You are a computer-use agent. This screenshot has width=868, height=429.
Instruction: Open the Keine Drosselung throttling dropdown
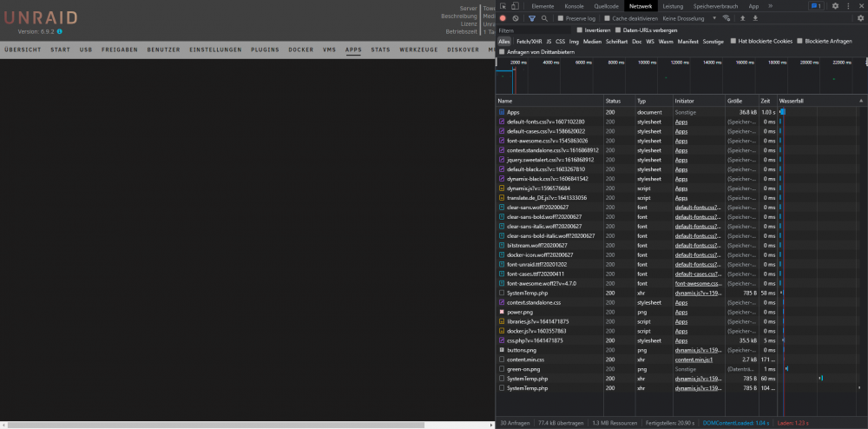[689, 18]
